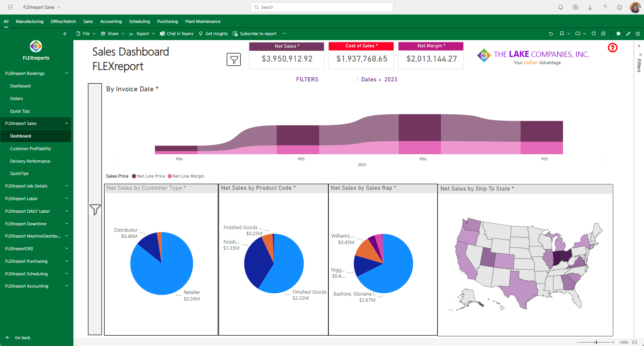Select the All tab
The image size is (644, 346).
tap(6, 21)
